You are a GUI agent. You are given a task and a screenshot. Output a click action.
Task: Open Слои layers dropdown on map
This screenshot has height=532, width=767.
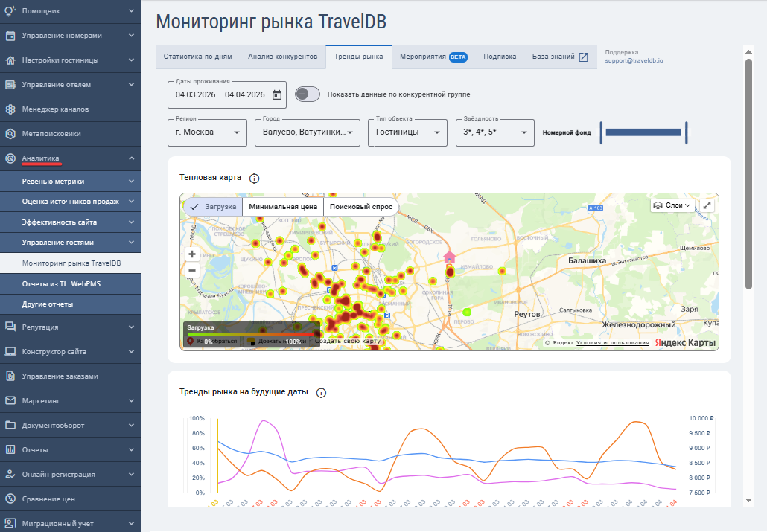tap(672, 205)
